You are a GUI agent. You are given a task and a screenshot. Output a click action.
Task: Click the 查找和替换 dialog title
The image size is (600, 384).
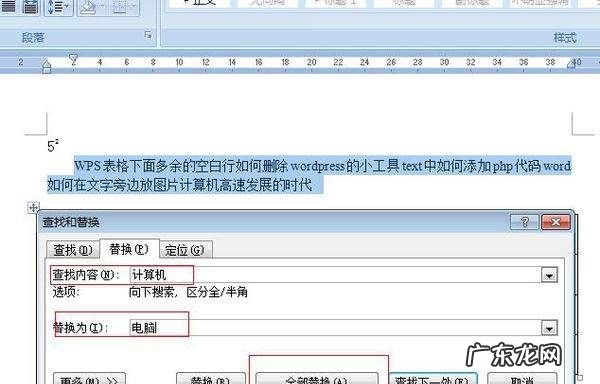pyautogui.click(x=71, y=222)
